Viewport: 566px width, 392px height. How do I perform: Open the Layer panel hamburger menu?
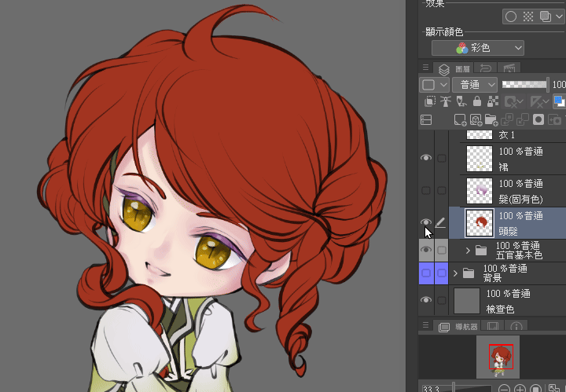tap(425, 68)
